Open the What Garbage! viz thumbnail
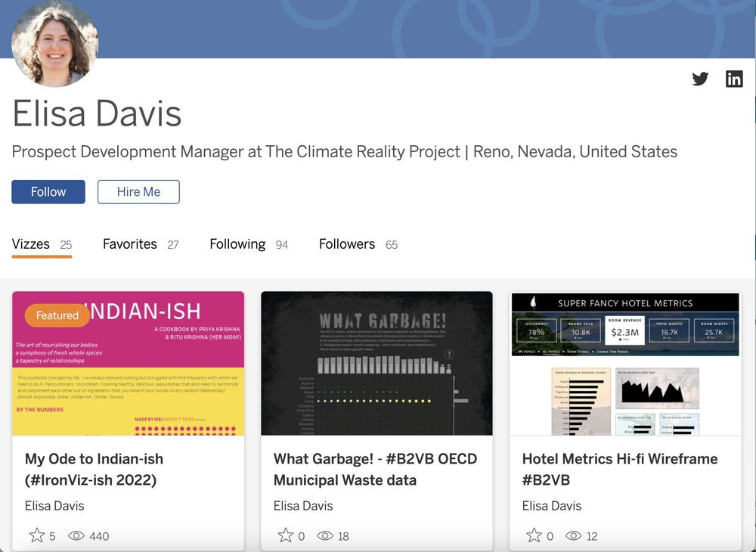Screen dimensions: 756x552 (x=376, y=364)
